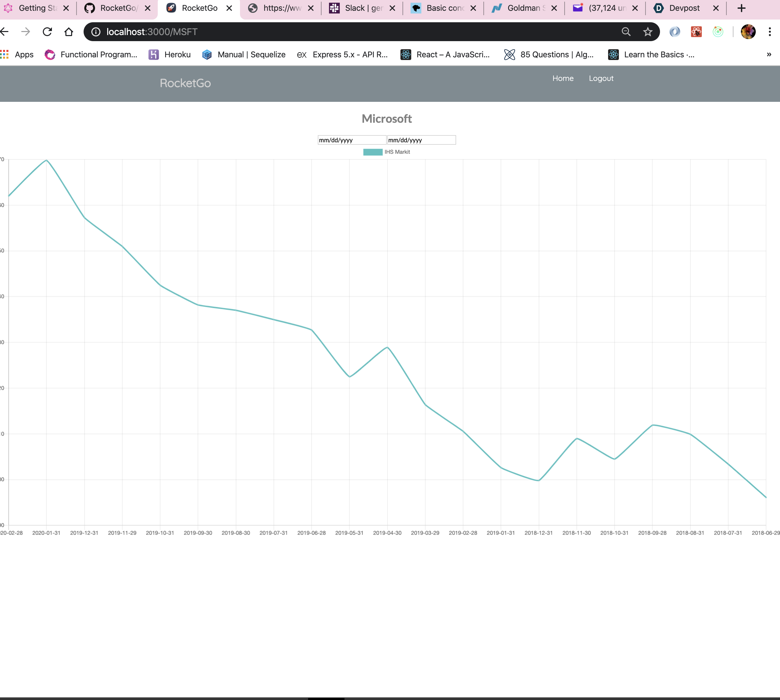Click the browser reload icon
The width and height of the screenshot is (780, 700).
pyautogui.click(x=47, y=32)
